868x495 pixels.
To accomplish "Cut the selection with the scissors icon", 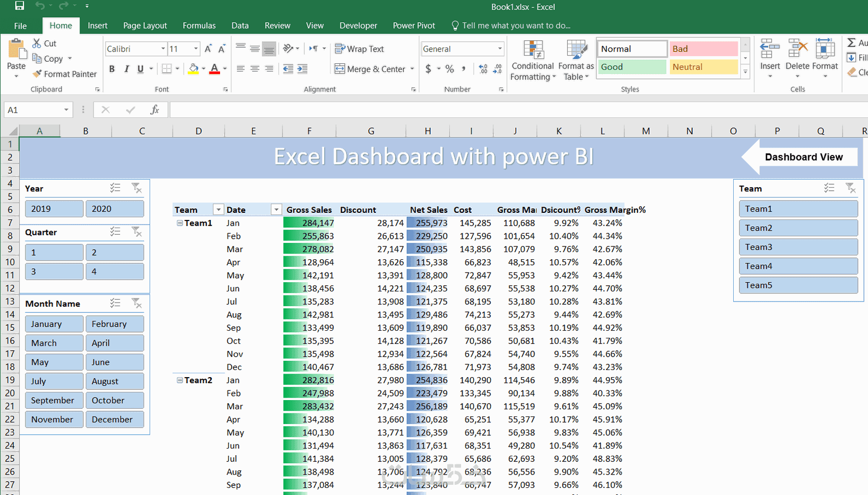I will [37, 43].
